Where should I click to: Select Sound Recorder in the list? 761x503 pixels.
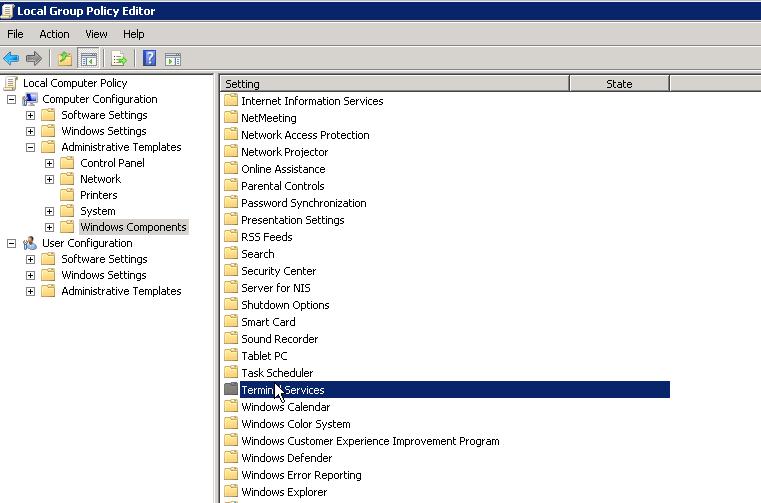tap(280, 339)
